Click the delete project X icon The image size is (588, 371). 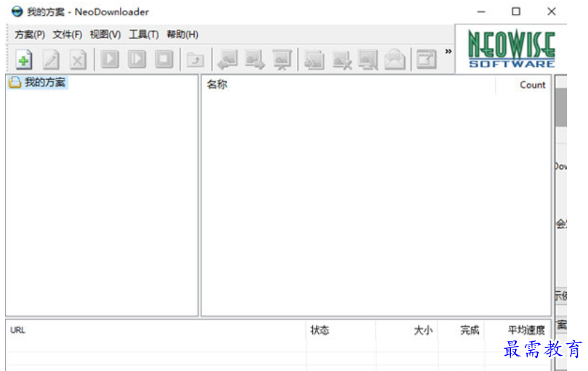pyautogui.click(x=78, y=60)
